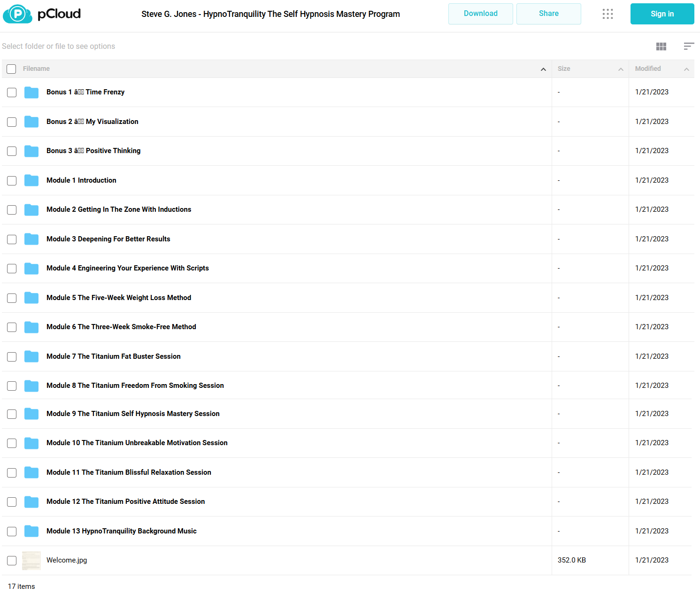700x594 pixels.
Task: Click modified date of Welcome.jpg row
Action: (x=652, y=560)
